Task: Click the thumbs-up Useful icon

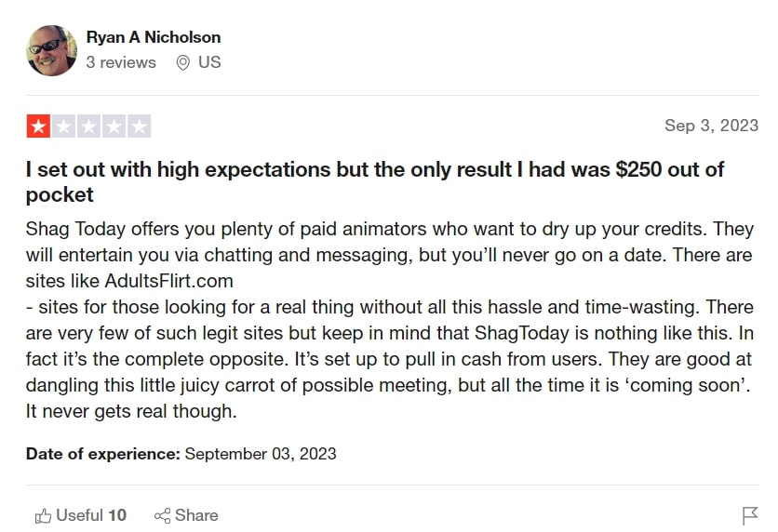Action: click(43, 515)
